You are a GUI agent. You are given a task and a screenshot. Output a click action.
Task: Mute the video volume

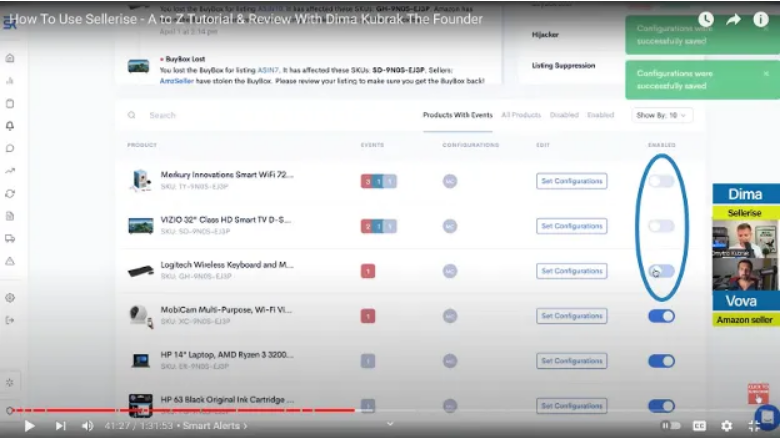point(88,426)
